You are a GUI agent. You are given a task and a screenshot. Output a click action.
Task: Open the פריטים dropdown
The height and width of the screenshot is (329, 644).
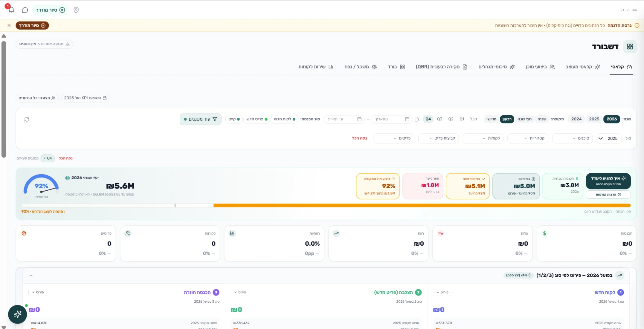tap(394, 138)
